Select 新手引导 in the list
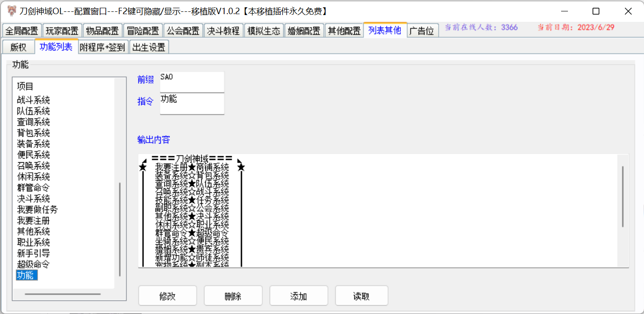 click(x=34, y=253)
